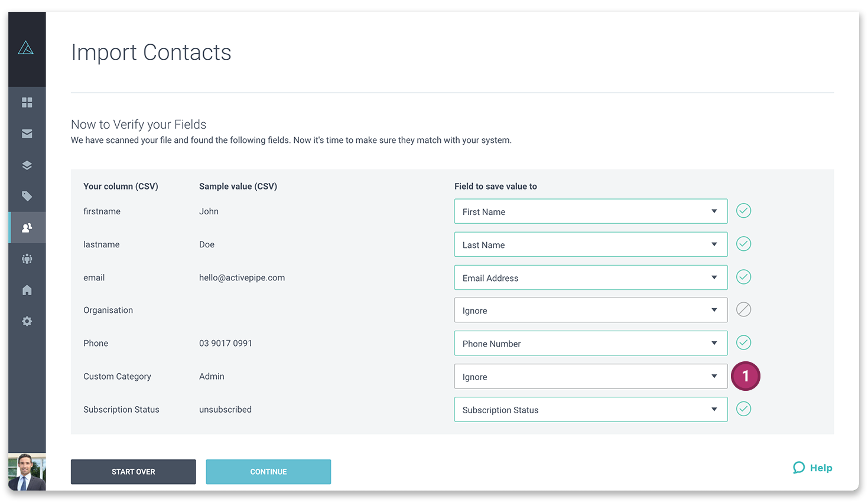Click the email column label
This screenshot has height=503, width=868.
coord(94,277)
